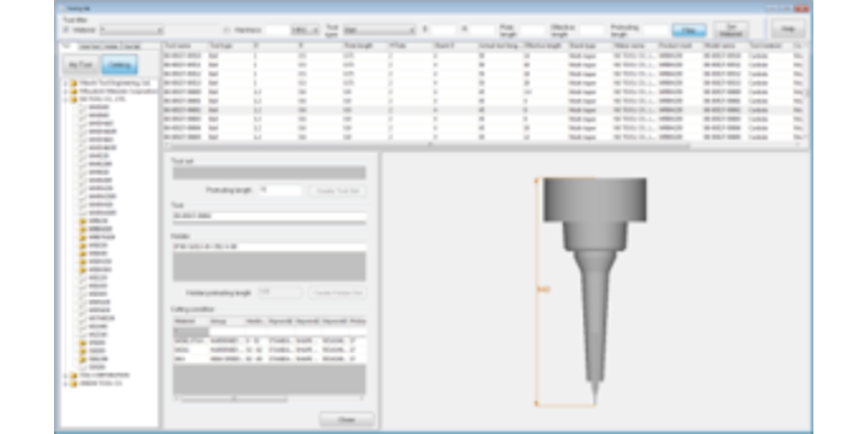Click the UNION TOOL CO. folder icon
Screen dimensions: 868x434
tap(73, 384)
